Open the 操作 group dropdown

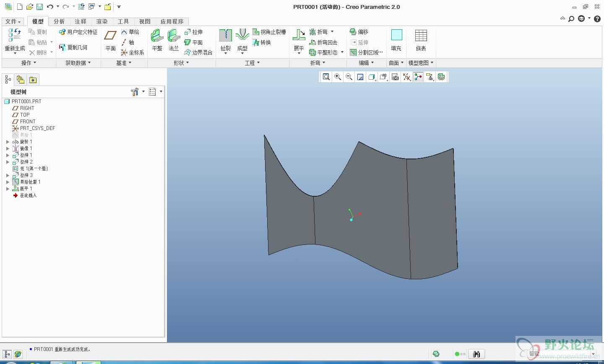click(29, 63)
